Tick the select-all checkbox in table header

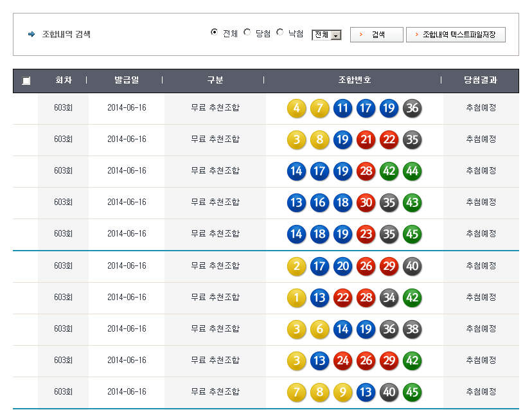pyautogui.click(x=26, y=81)
